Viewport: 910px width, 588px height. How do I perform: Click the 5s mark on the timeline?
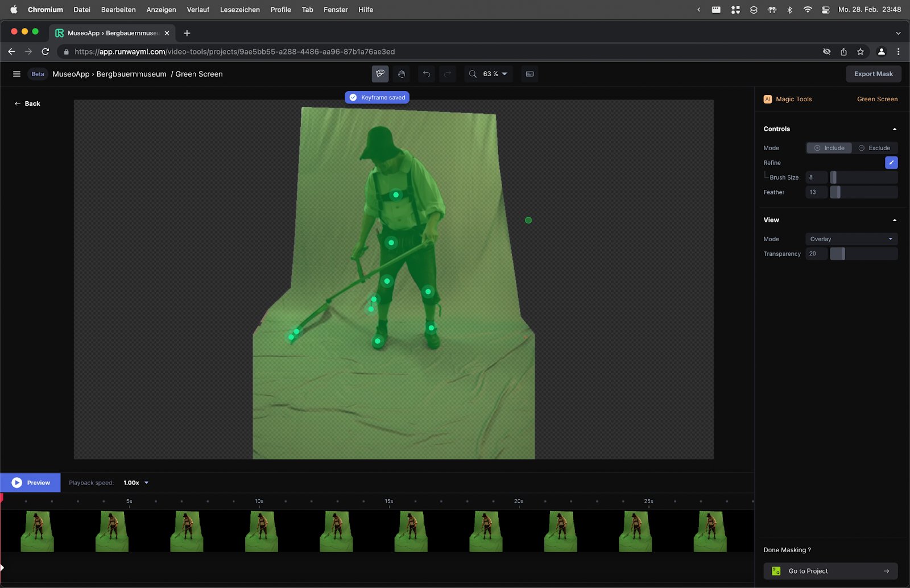[x=129, y=501]
